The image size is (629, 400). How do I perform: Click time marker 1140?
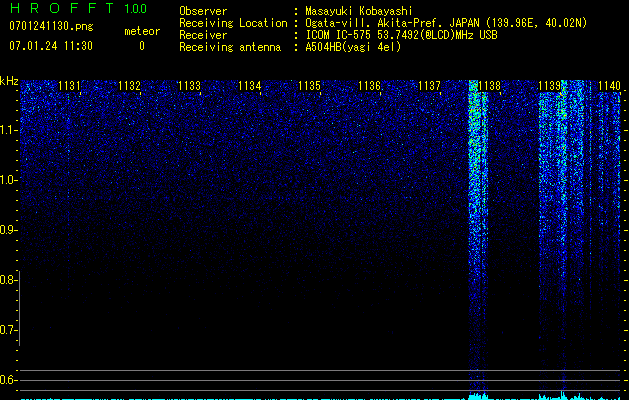coord(609,85)
